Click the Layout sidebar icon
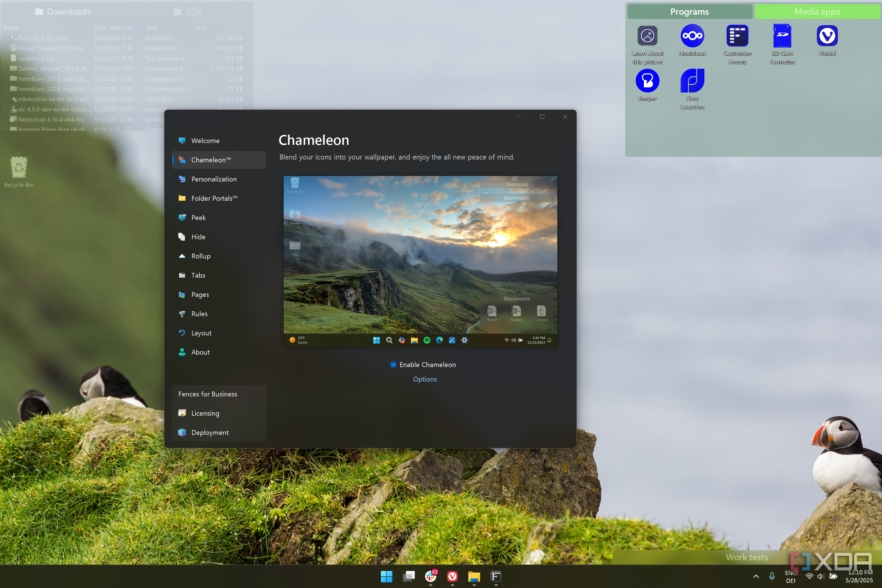 point(182,333)
